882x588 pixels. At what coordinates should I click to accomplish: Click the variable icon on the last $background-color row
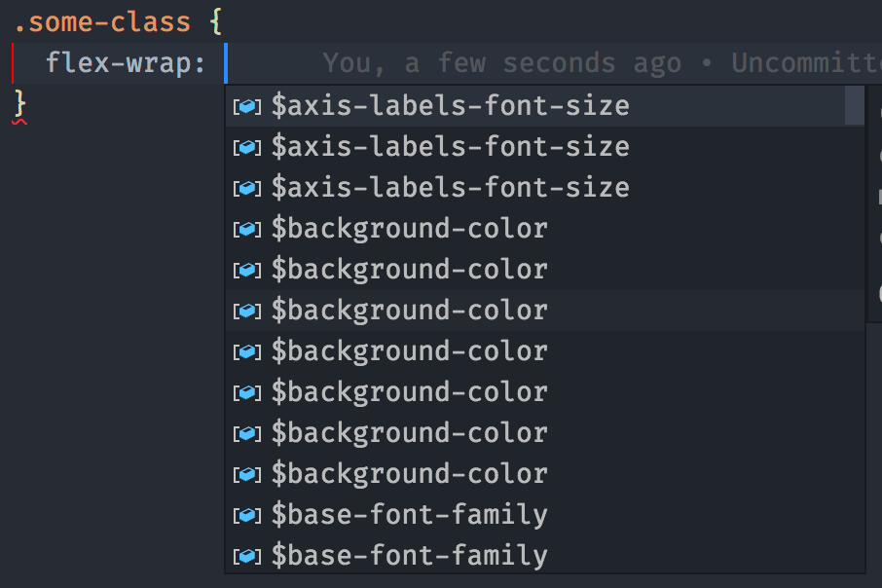point(247,473)
